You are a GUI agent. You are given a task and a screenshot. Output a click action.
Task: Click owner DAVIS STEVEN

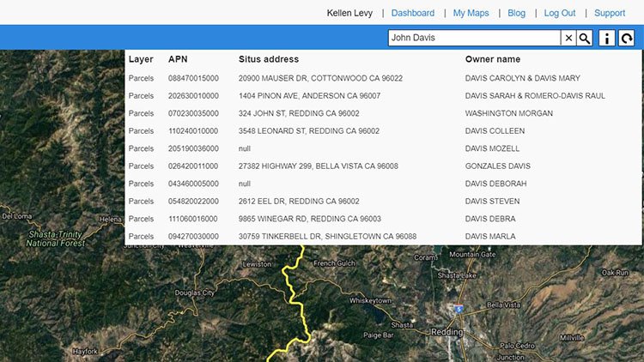(493, 202)
